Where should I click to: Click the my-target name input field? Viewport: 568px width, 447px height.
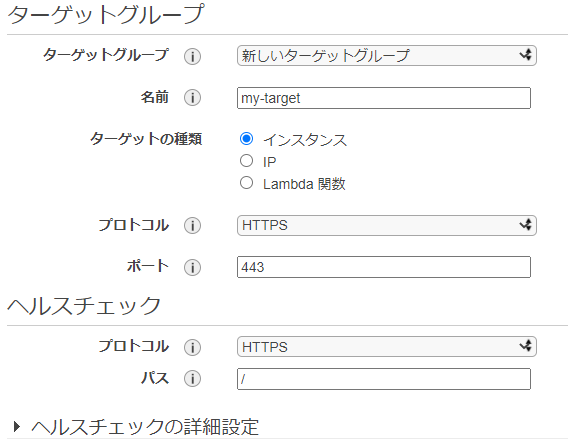click(384, 98)
